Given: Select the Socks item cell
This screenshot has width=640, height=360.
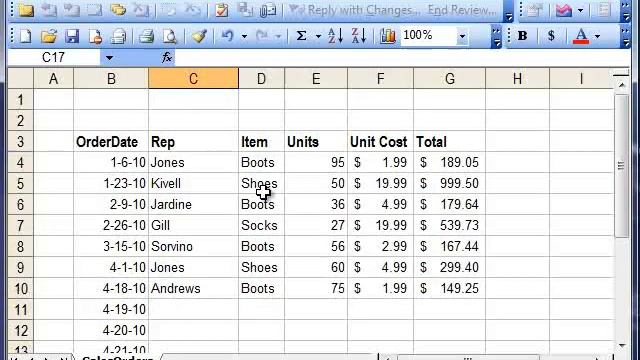Looking at the screenshot, I should [261, 225].
